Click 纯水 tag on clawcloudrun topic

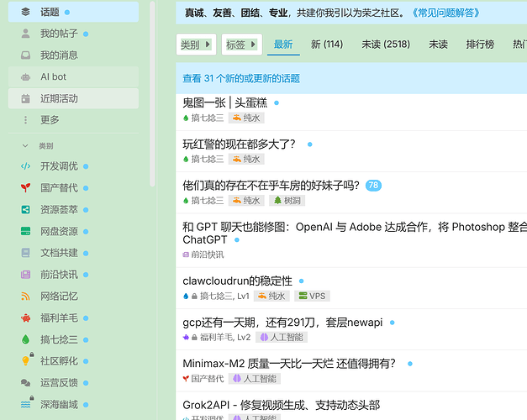(x=271, y=296)
